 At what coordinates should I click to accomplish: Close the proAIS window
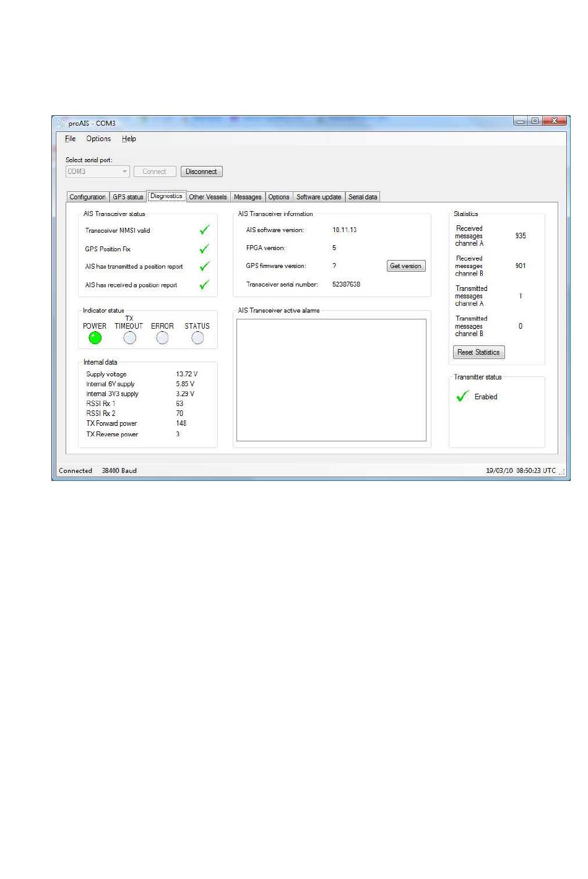pos(555,121)
